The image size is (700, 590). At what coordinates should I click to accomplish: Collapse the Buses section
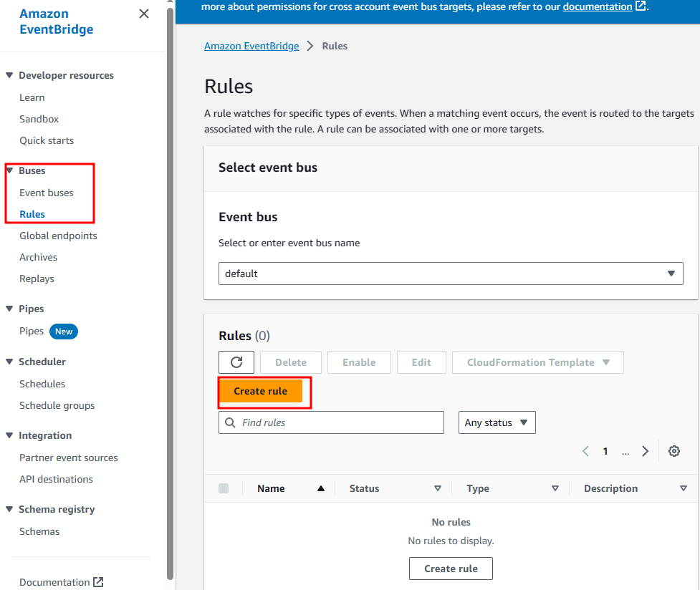coord(9,170)
